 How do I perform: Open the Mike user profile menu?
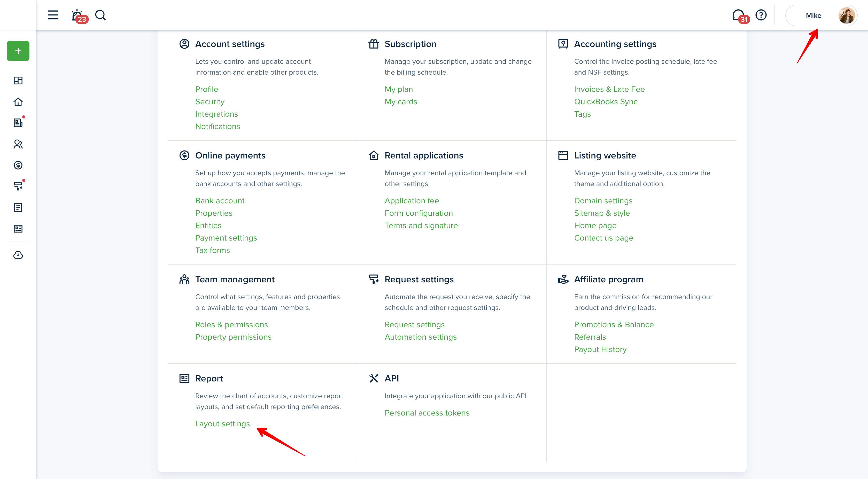click(x=813, y=15)
